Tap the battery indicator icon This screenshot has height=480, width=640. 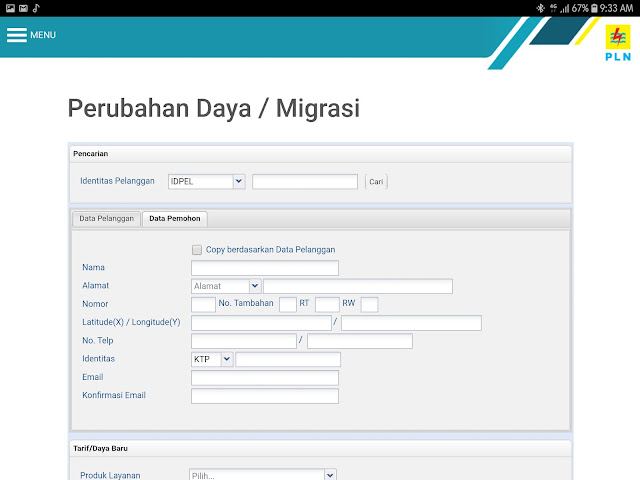[594, 8]
